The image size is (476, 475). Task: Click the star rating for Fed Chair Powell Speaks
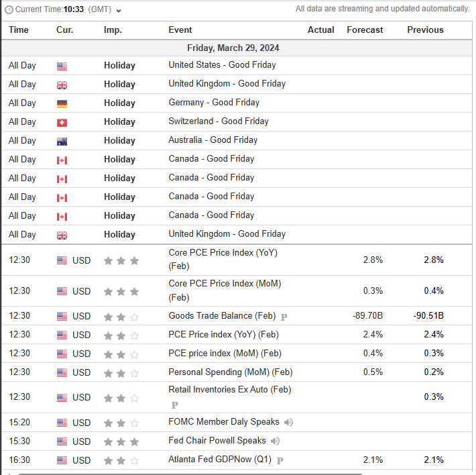(x=121, y=441)
